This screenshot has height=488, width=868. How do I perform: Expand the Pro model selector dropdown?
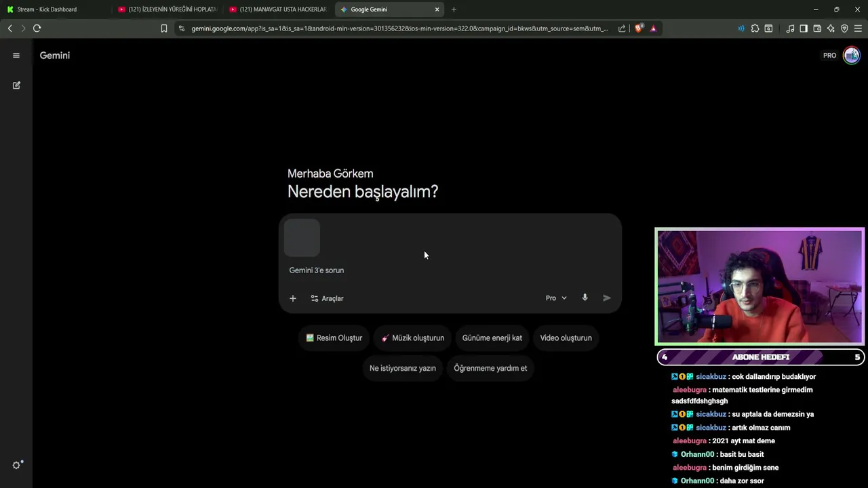pos(556,298)
